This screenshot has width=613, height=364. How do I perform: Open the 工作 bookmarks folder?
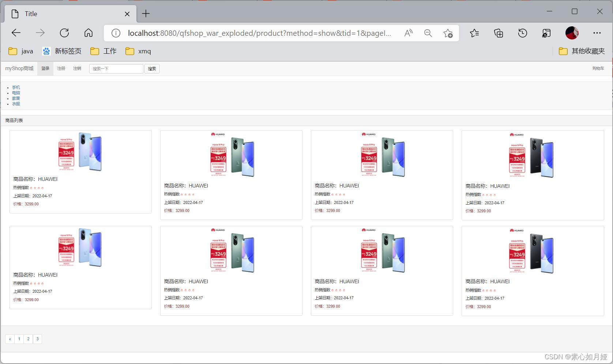click(x=104, y=51)
